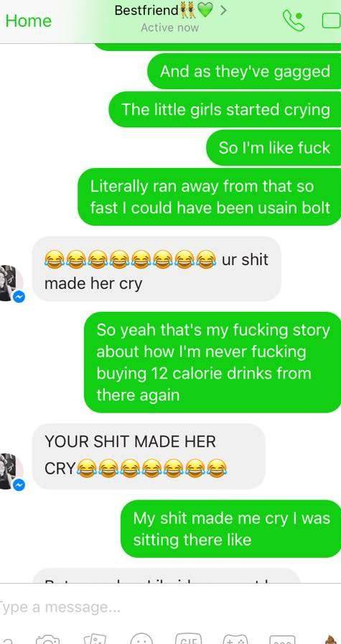This screenshot has width=341, height=644.
Task: Start a voice call with Bestfriend
Action: pyautogui.click(x=294, y=21)
